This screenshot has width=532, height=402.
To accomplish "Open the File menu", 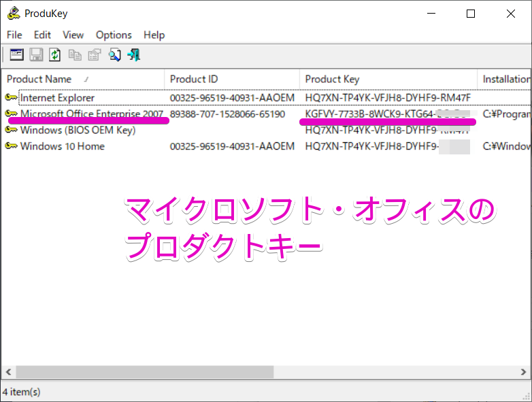I will point(14,35).
